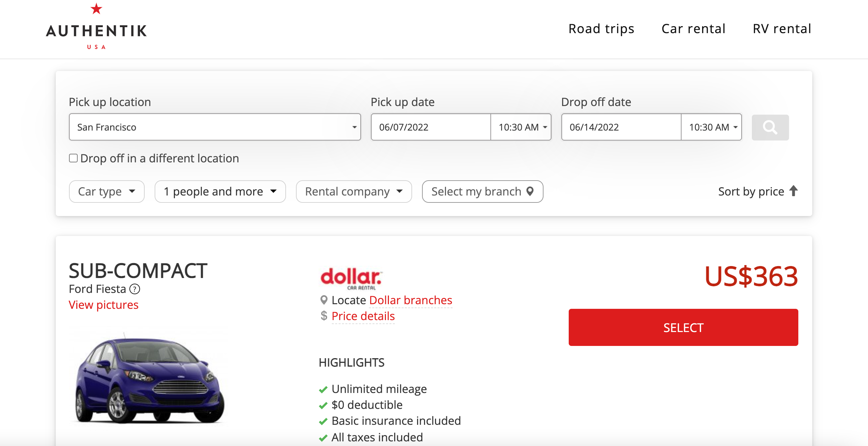
Task: Open the question mark info icon next to Ford Fiesta
Action: tap(134, 289)
